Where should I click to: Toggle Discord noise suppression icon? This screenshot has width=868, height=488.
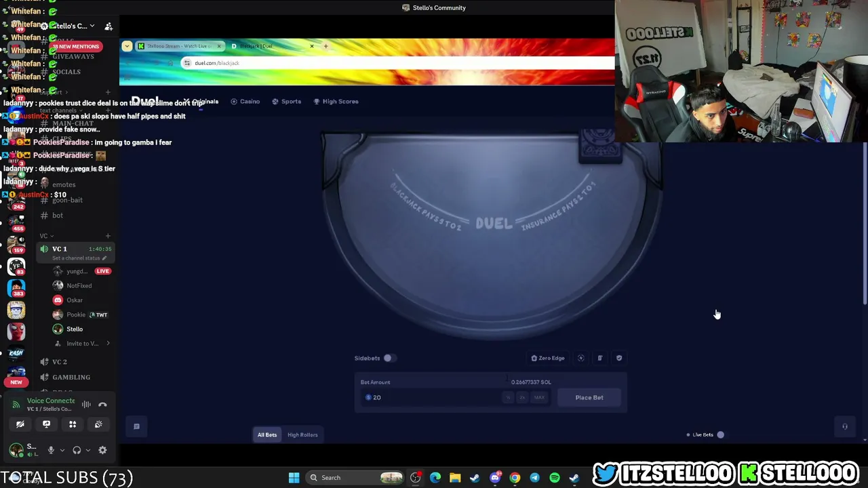86,405
